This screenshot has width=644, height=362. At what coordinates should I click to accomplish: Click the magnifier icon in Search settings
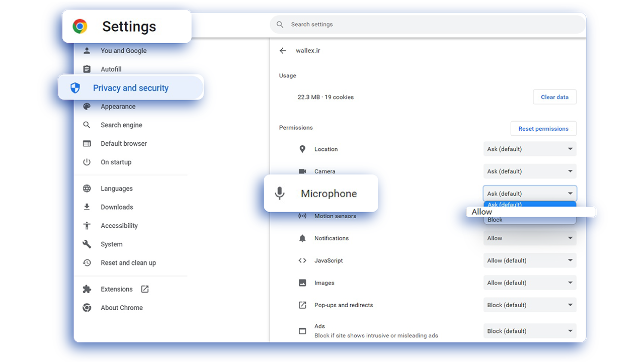[x=280, y=24]
